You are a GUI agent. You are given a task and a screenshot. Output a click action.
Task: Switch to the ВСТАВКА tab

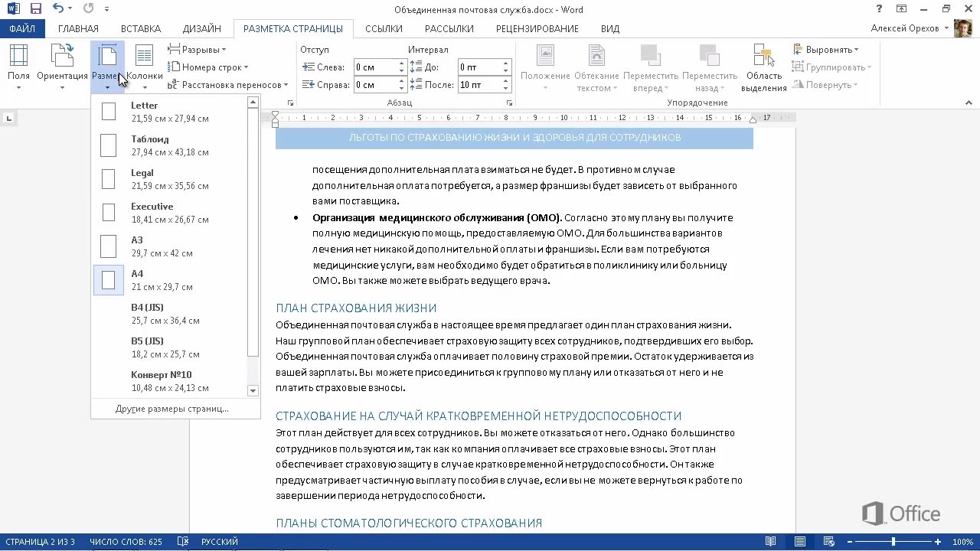pos(140,28)
